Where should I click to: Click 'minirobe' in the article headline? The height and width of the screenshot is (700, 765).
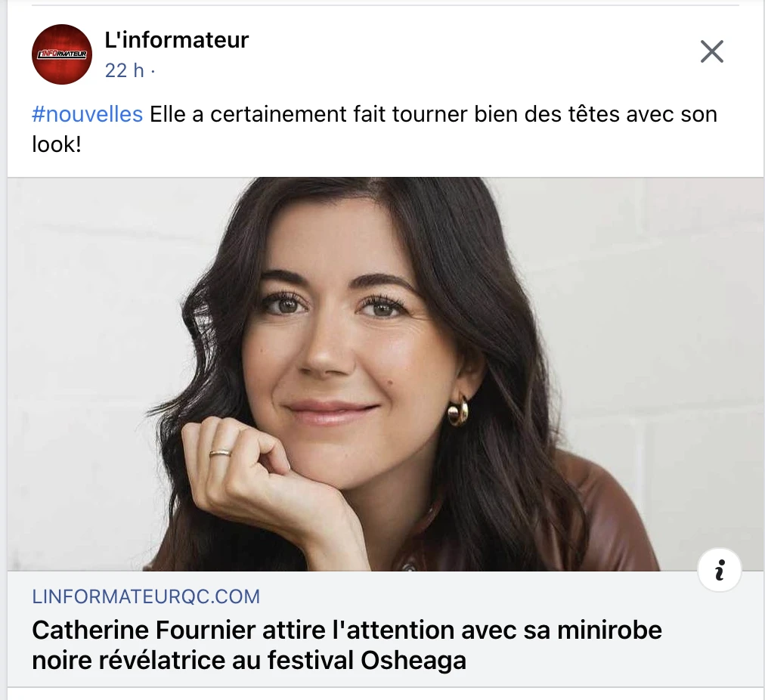609,630
